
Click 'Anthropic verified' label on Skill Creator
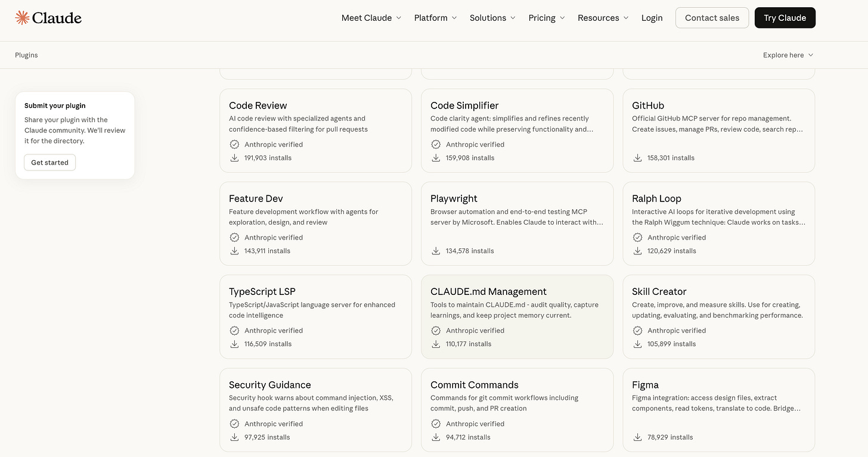point(677,330)
